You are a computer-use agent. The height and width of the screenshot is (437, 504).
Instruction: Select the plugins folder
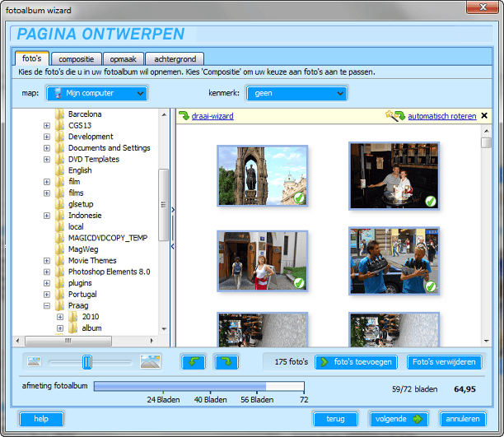[80, 283]
